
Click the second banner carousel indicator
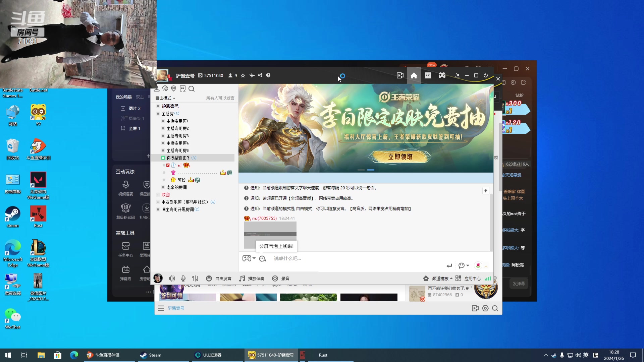(371, 170)
